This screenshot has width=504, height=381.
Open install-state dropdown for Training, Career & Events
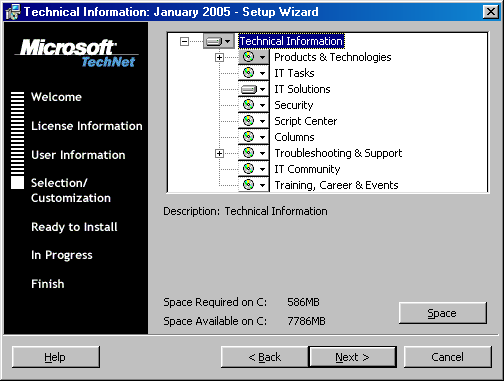(x=254, y=185)
